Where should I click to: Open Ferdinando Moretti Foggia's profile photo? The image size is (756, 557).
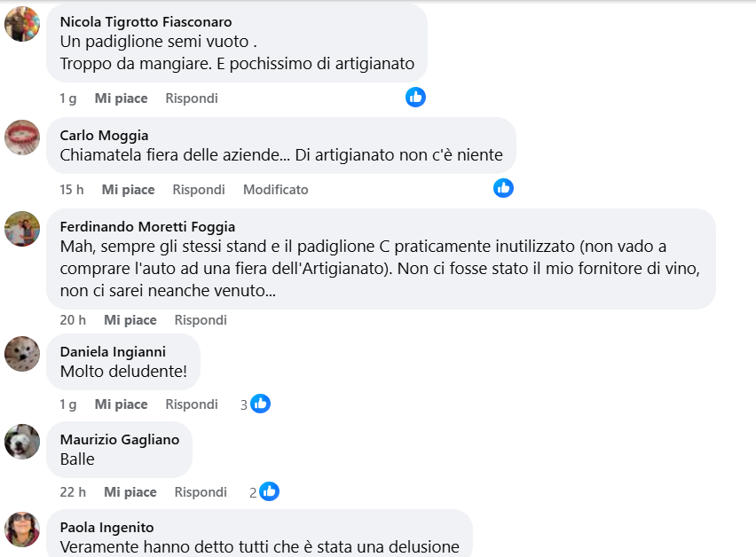pos(22,229)
